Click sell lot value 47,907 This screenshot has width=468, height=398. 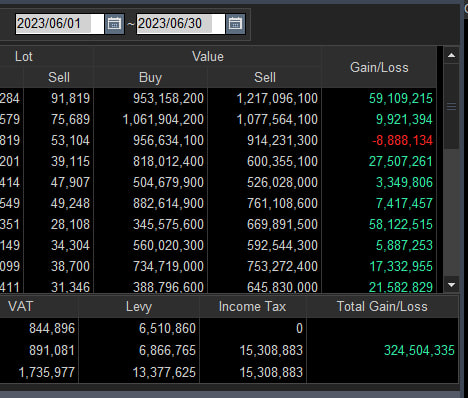click(70, 182)
